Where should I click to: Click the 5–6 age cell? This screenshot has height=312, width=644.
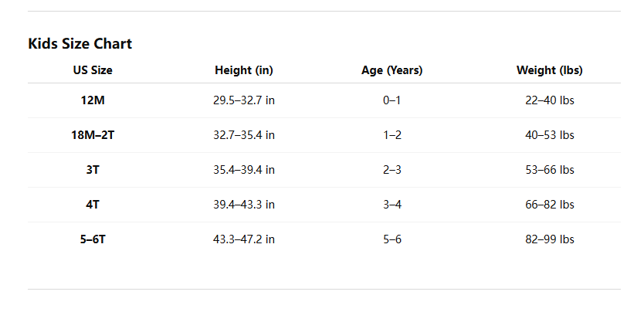click(392, 239)
